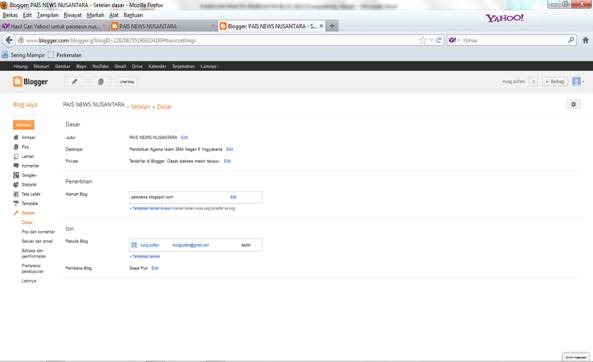Click the Laman page icon in sidebar

(x=16, y=156)
